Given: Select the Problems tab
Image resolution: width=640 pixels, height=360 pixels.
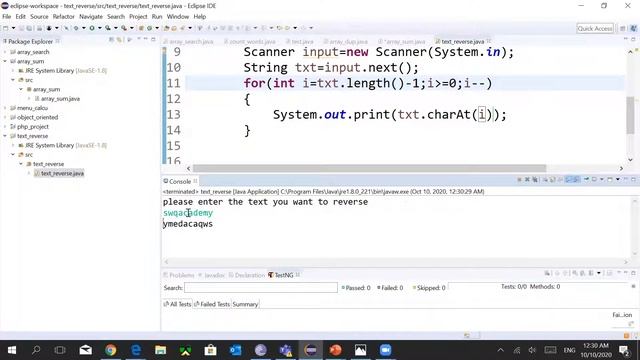Looking at the screenshot, I should (179, 275).
